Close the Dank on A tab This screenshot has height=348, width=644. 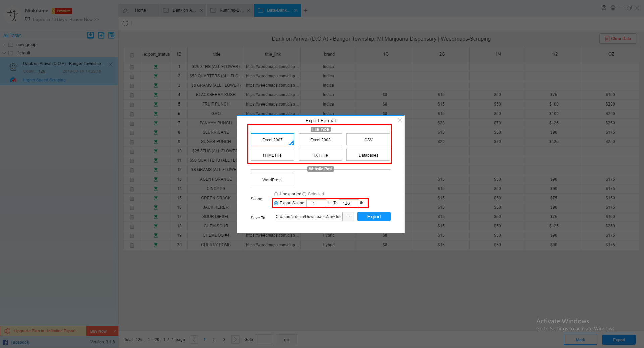[x=201, y=10]
